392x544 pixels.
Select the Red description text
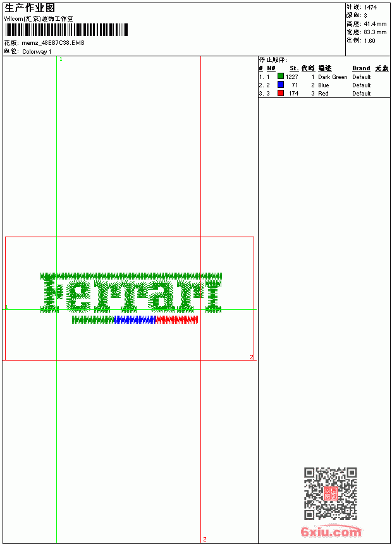(323, 94)
